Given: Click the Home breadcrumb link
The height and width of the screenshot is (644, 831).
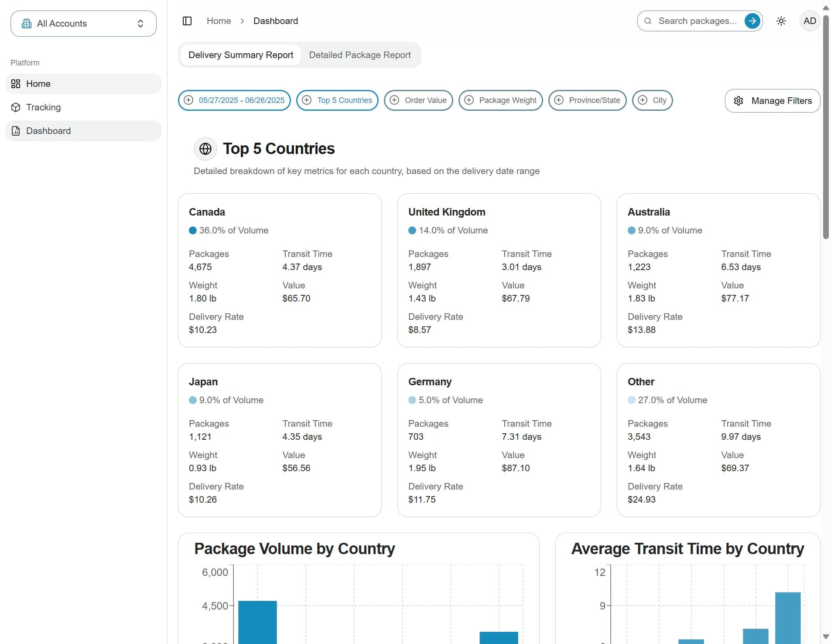Looking at the screenshot, I should tap(219, 21).
